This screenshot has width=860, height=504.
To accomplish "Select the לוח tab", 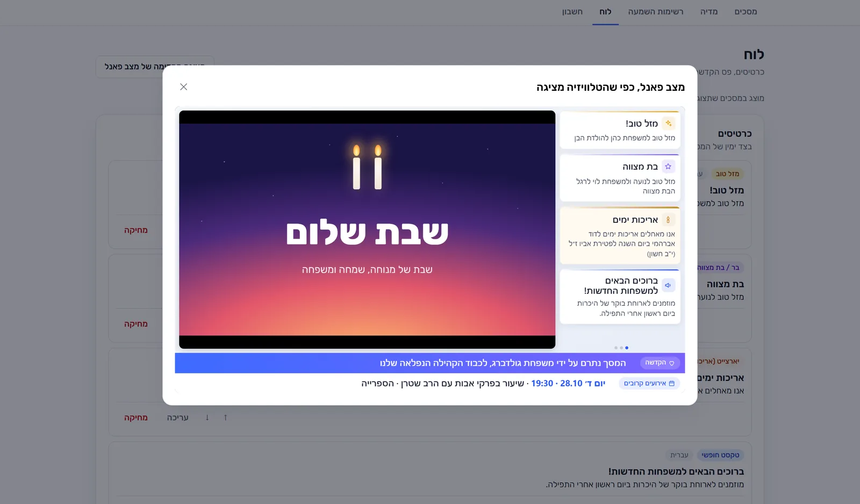I will pos(605,12).
